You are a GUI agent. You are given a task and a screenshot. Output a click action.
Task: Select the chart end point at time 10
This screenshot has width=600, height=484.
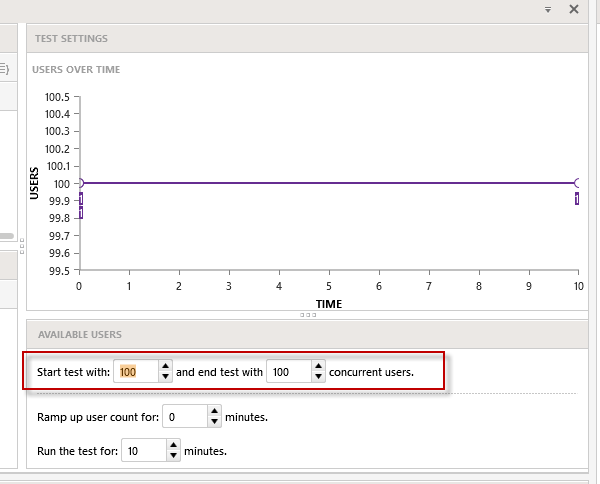click(578, 183)
